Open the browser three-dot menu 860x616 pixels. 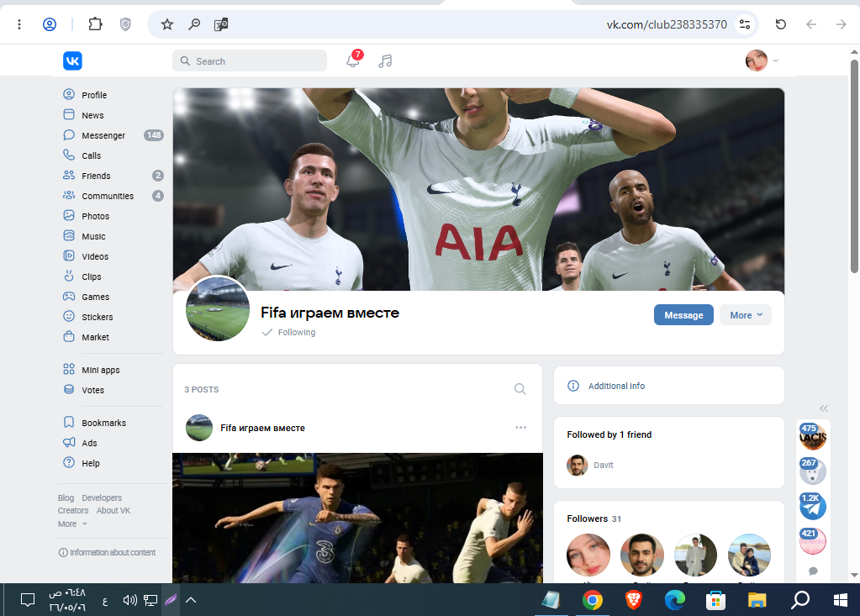(19, 24)
